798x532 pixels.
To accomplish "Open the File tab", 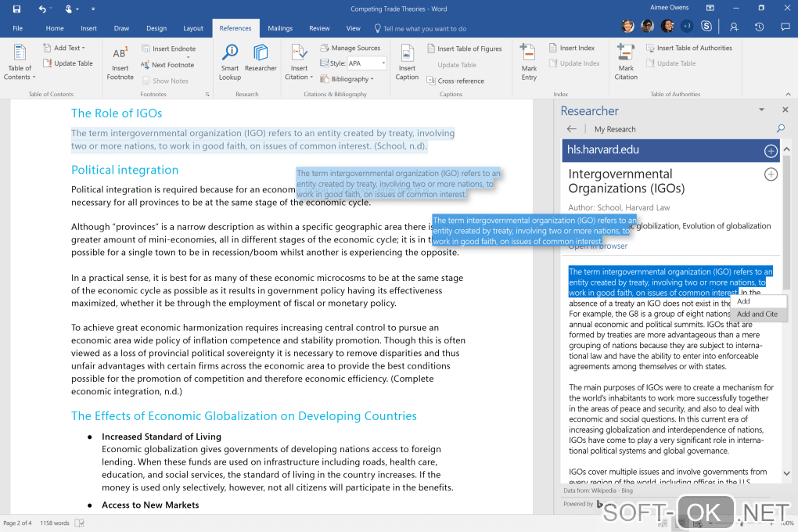I will click(x=18, y=28).
